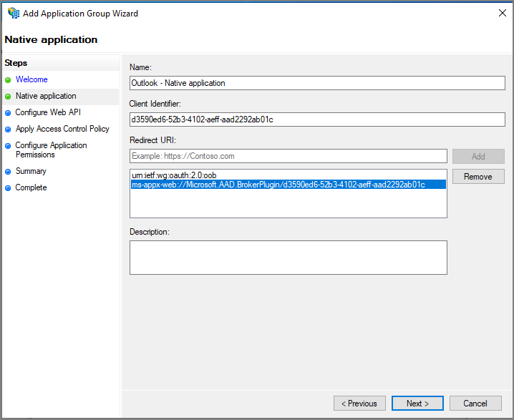
Task: Select the Complete step
Action: 31,187
